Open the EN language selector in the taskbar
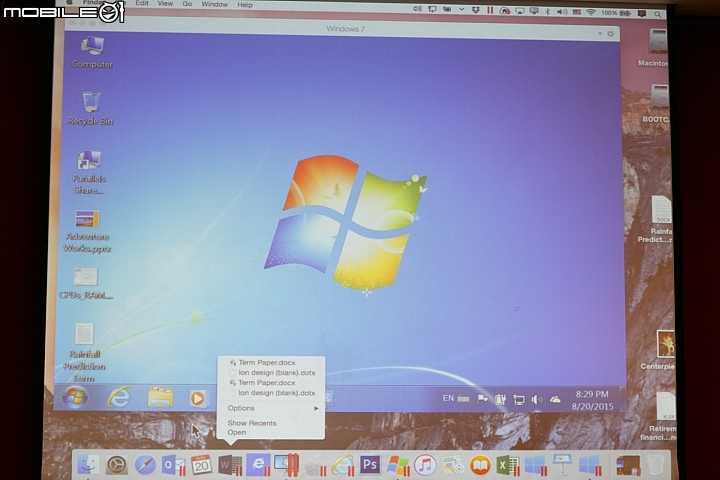The height and width of the screenshot is (480, 720). (448, 398)
